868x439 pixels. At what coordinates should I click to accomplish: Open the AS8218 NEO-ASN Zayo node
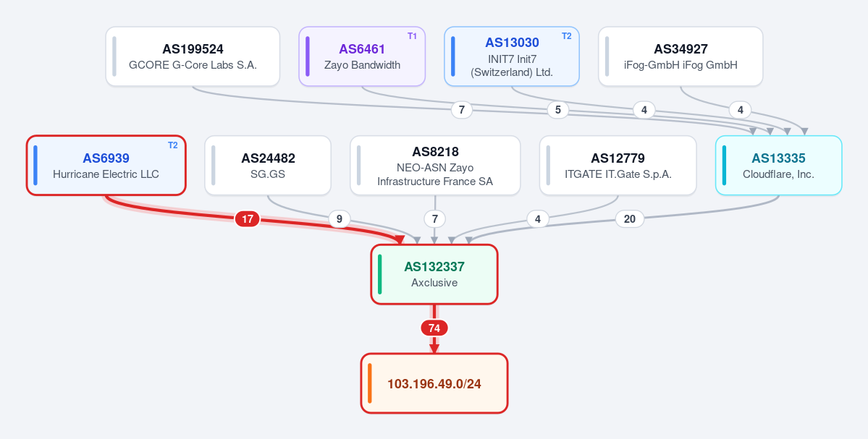(435, 166)
